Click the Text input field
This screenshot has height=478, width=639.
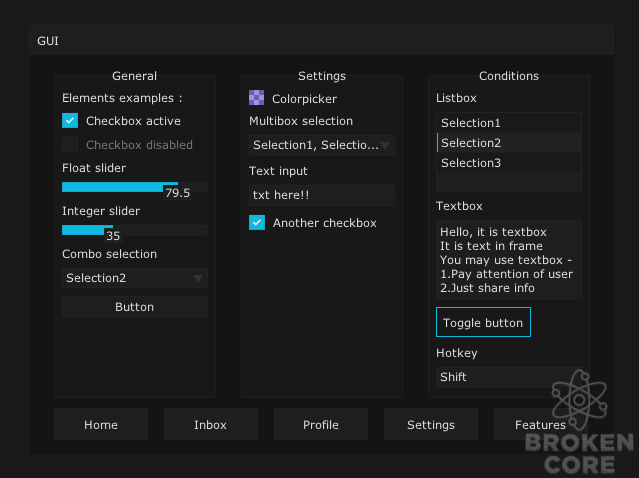[x=322, y=195]
